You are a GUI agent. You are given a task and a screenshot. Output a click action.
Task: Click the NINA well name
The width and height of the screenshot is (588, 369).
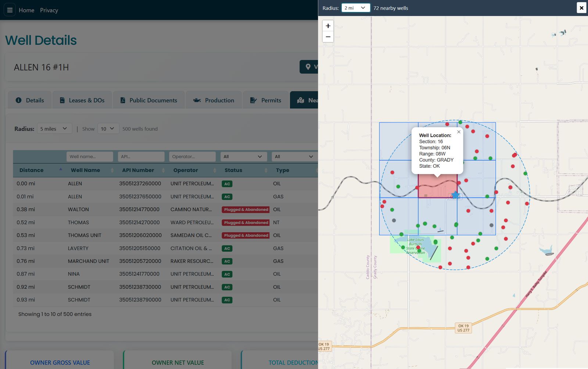coord(73,274)
